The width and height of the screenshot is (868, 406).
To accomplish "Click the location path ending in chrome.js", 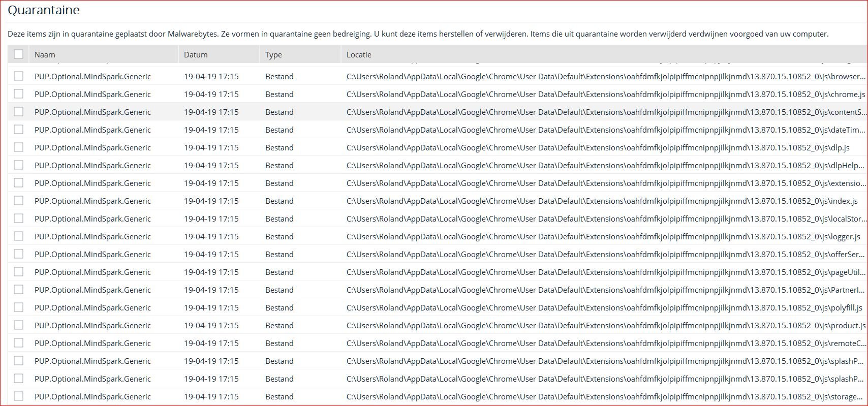I will [606, 94].
